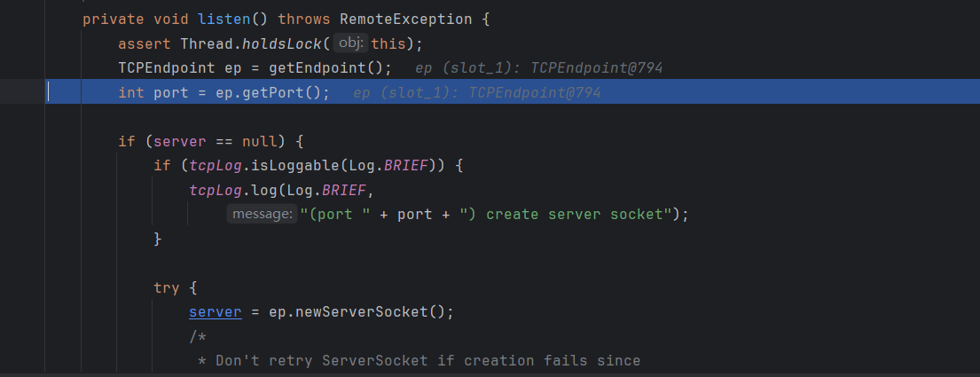
Task: Click the 'message:' parameter inlay hint
Action: coord(261,215)
